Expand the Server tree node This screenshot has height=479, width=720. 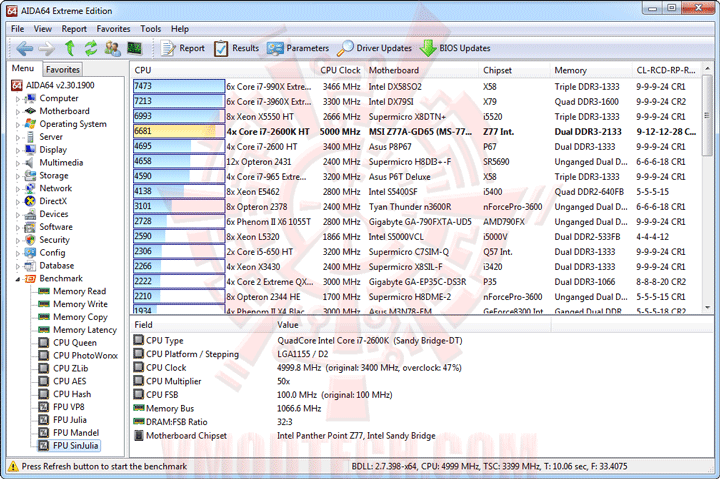pos(17,137)
